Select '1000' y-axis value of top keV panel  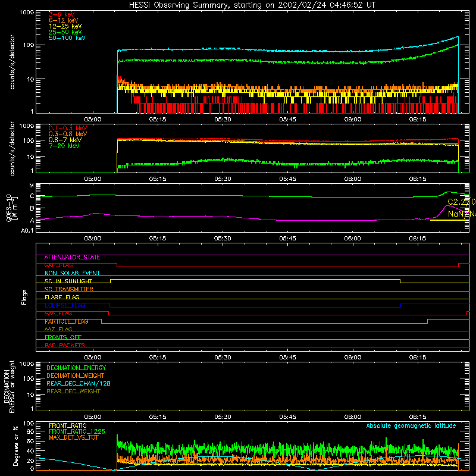click(27, 12)
